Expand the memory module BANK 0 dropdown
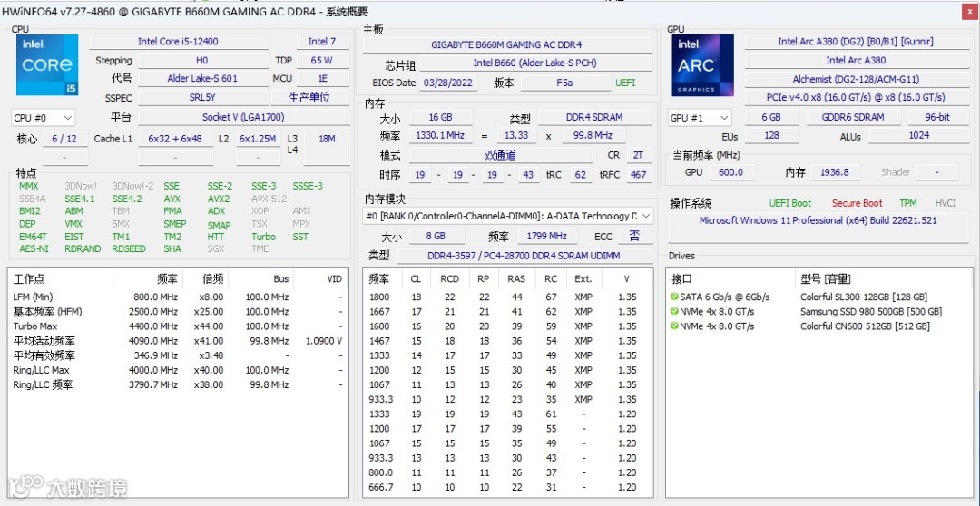 click(x=508, y=216)
